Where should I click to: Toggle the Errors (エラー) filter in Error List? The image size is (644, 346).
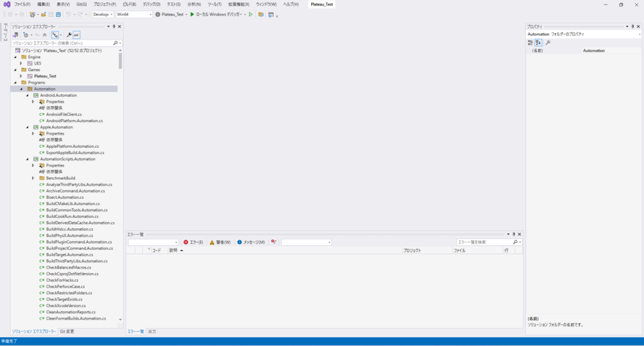point(193,242)
